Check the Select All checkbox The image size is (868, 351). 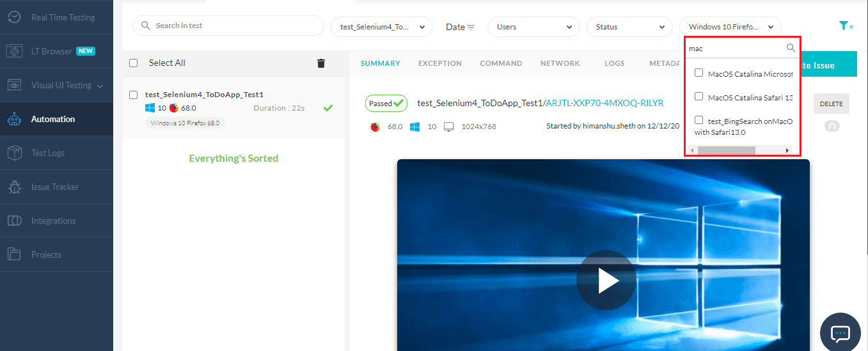pos(133,63)
